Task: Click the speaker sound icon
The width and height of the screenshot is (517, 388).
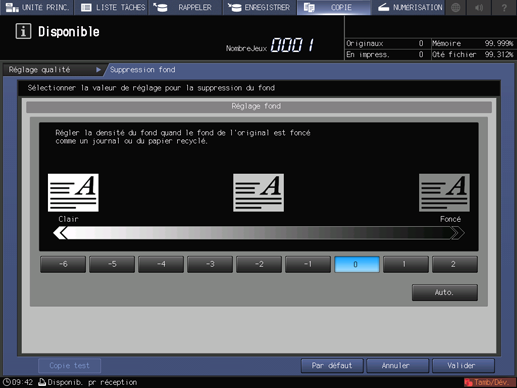Action: click(x=479, y=7)
